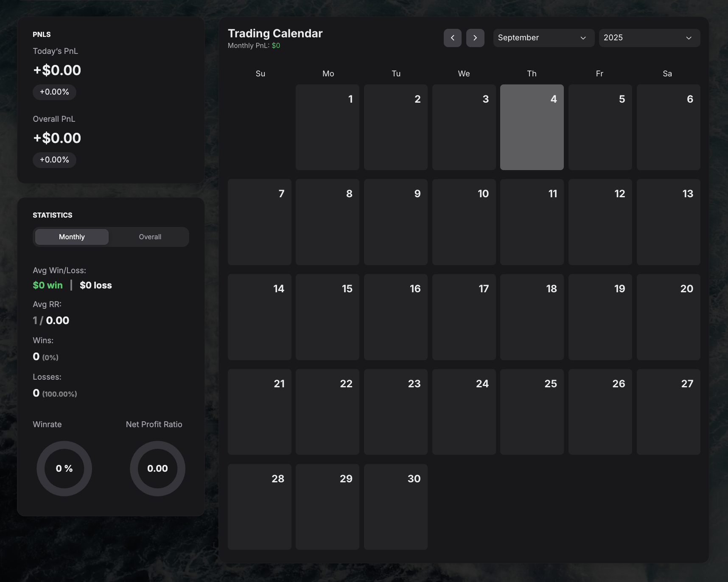Viewport: 728px width, 582px height.
Task: Select calendar day 27
Action: click(668, 412)
